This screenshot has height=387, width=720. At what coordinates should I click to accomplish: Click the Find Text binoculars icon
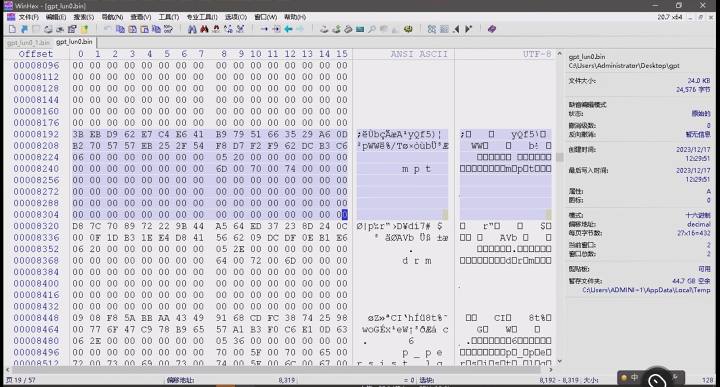(192, 29)
